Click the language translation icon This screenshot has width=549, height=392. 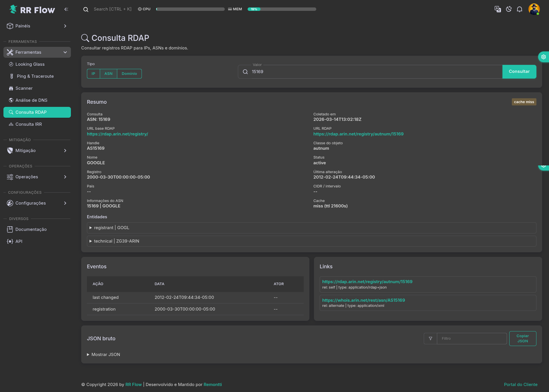click(x=498, y=9)
